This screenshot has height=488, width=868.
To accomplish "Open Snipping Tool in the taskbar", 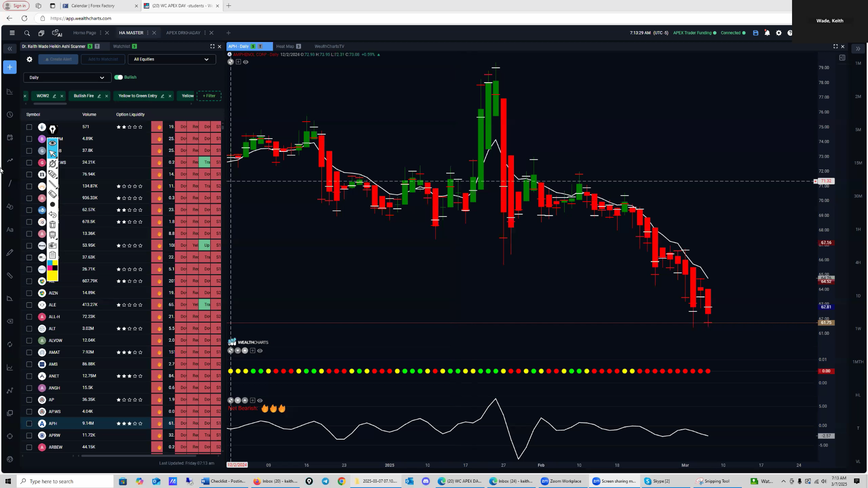I will [x=713, y=481].
